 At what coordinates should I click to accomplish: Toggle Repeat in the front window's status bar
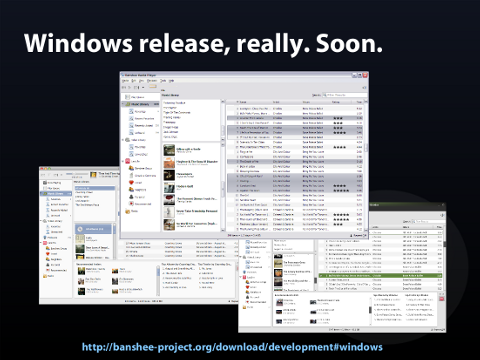tap(358, 235)
